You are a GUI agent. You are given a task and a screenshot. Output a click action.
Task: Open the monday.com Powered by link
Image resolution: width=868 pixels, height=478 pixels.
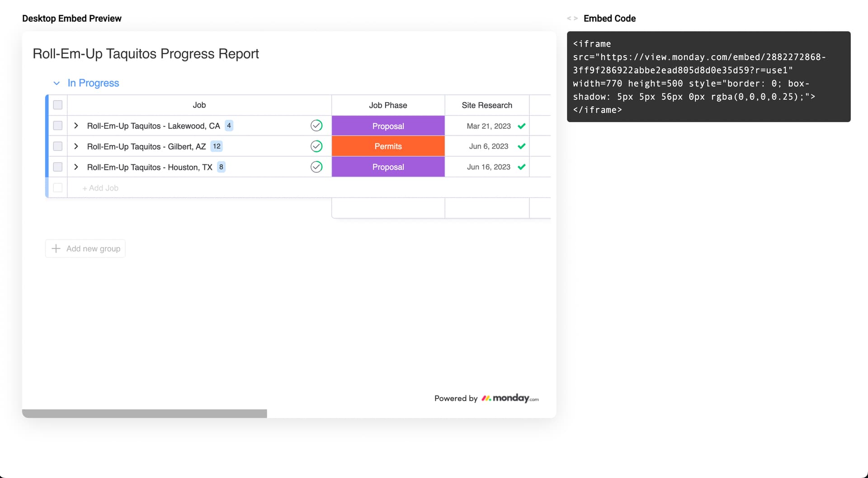510,398
